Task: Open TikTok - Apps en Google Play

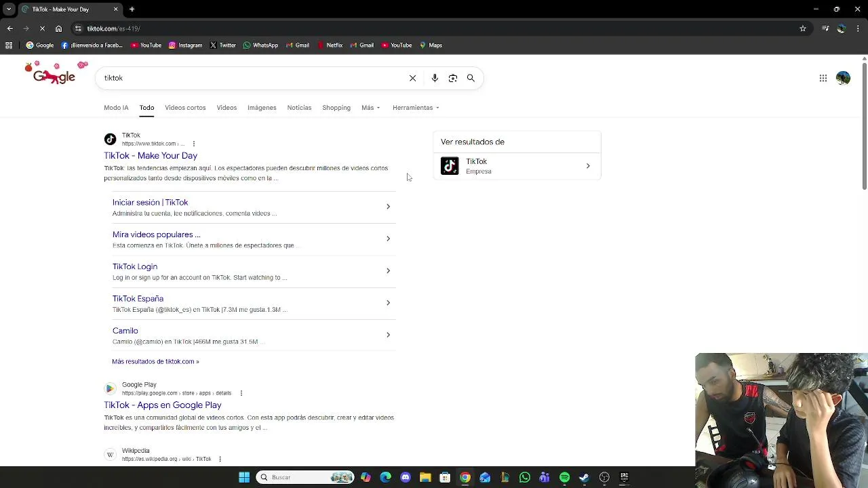Action: 163,405
